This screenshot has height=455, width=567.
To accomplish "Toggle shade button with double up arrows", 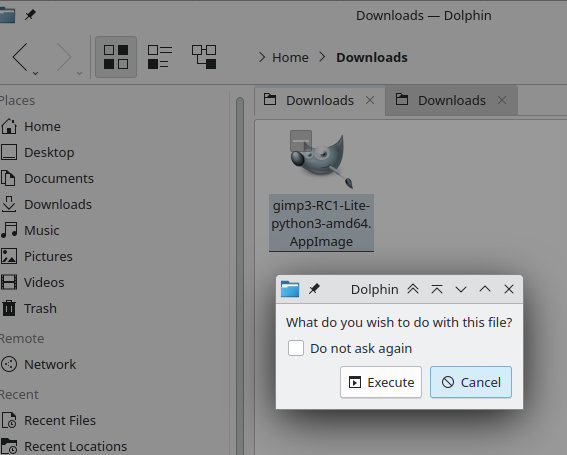I will click(413, 289).
